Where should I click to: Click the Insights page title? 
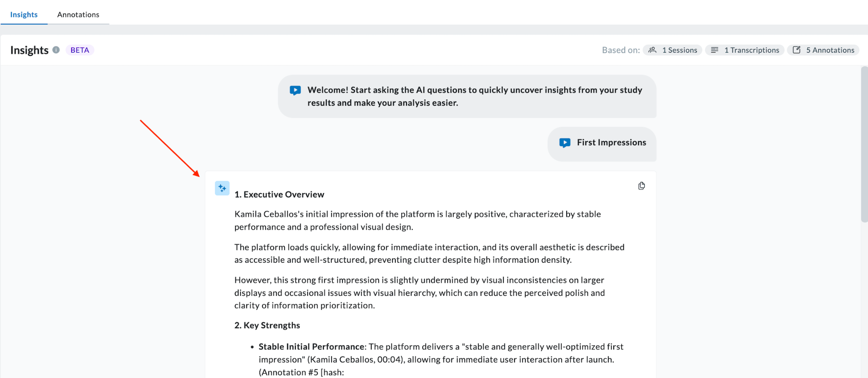(29, 50)
